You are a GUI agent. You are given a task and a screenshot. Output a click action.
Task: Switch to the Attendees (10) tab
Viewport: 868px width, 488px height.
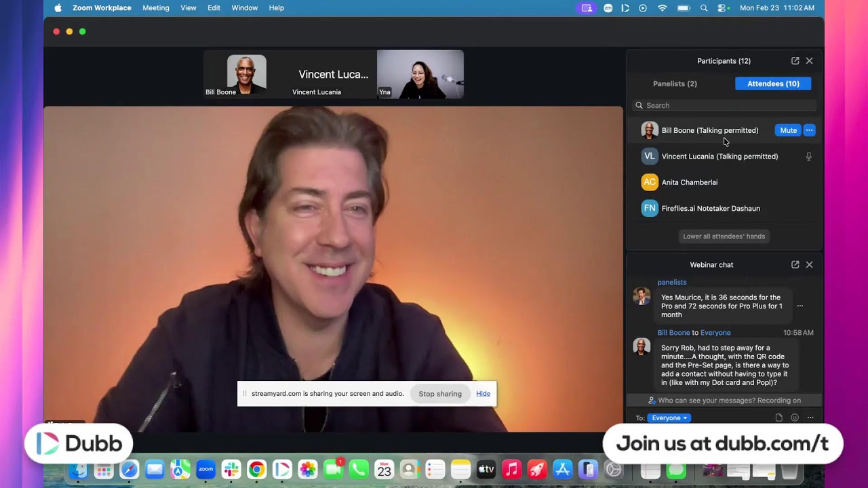773,84
